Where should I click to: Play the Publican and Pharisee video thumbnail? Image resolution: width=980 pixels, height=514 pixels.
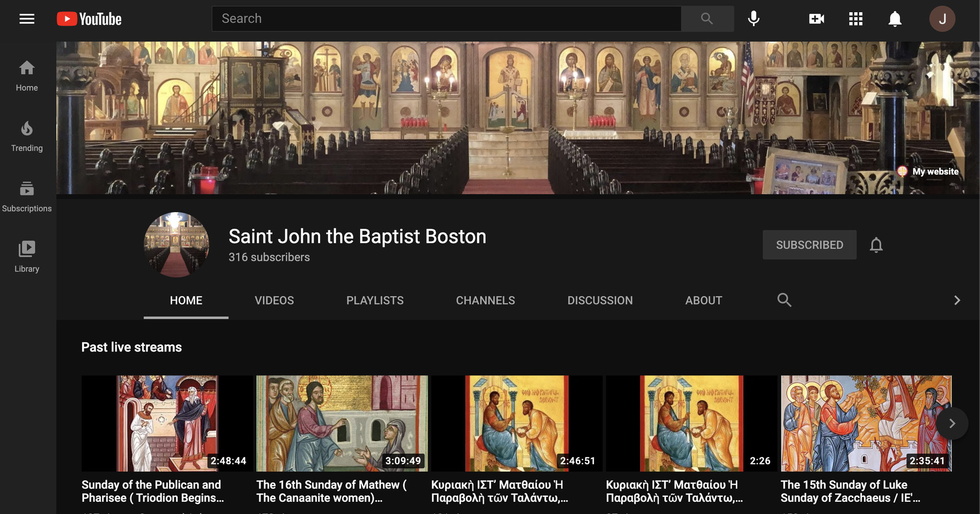coord(167,423)
